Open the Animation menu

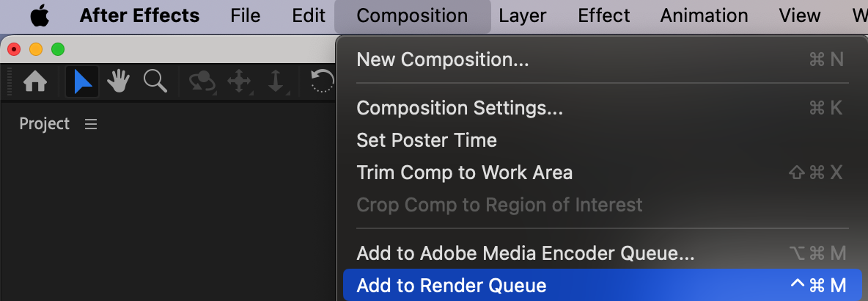click(704, 15)
